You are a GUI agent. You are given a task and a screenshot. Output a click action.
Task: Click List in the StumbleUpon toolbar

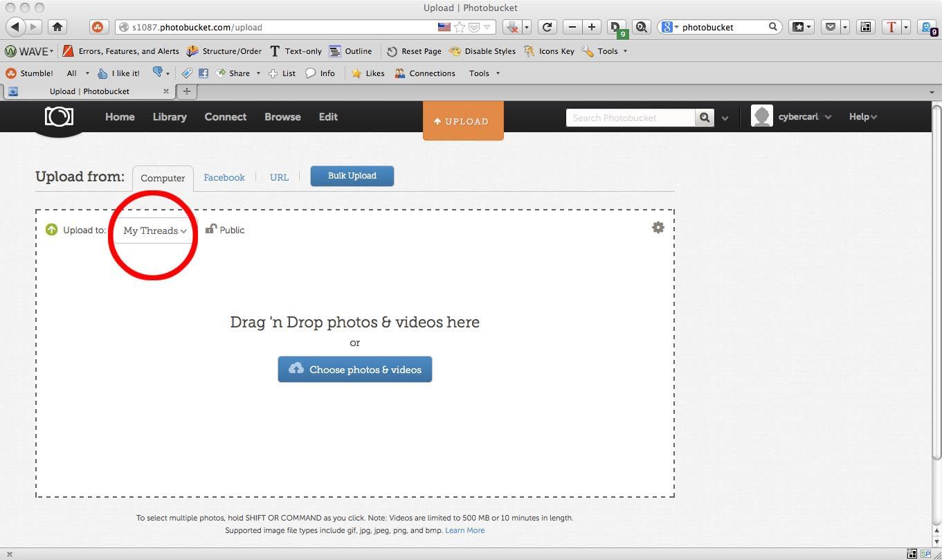[x=282, y=73]
